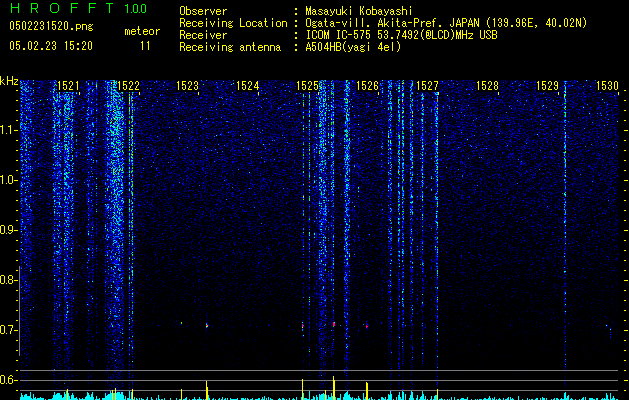
Task: Click the 0.9 frequency axis label
Action: (8, 230)
